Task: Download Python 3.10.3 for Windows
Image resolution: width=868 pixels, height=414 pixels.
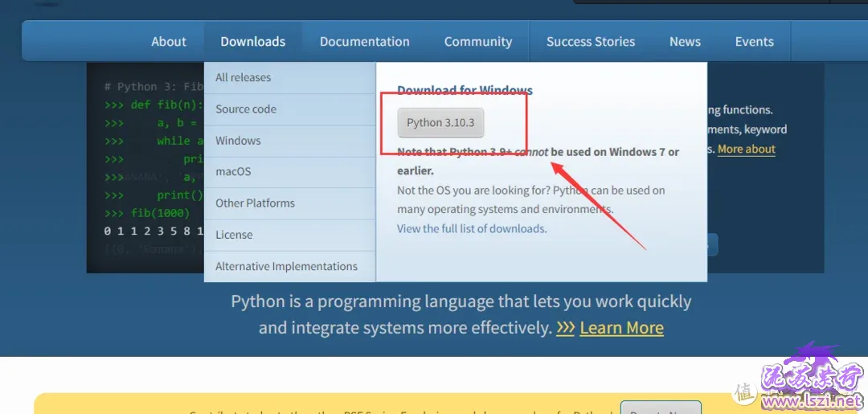Action: click(x=440, y=123)
